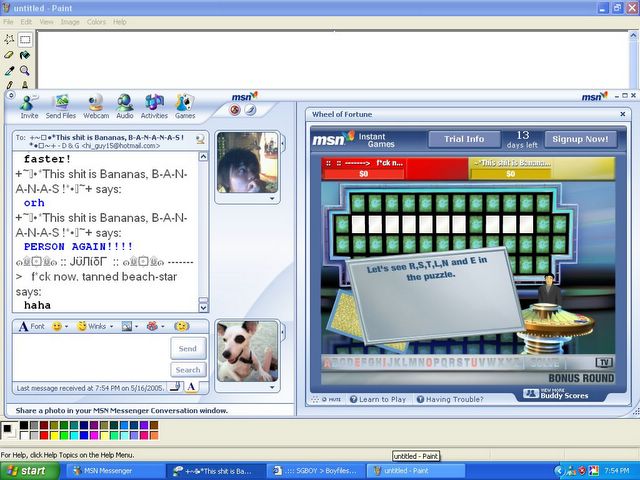Click the Invite icon in Messenger
The image size is (640, 480).
click(29, 107)
